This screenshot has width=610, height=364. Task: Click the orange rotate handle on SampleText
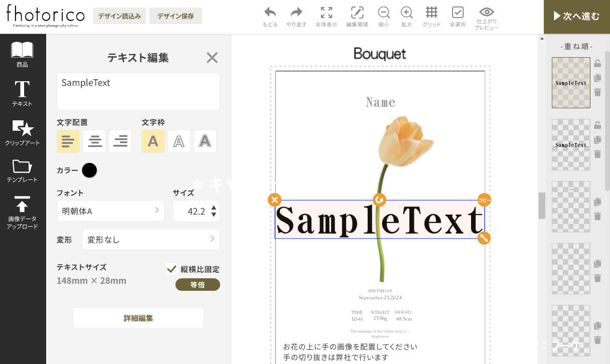tap(379, 200)
